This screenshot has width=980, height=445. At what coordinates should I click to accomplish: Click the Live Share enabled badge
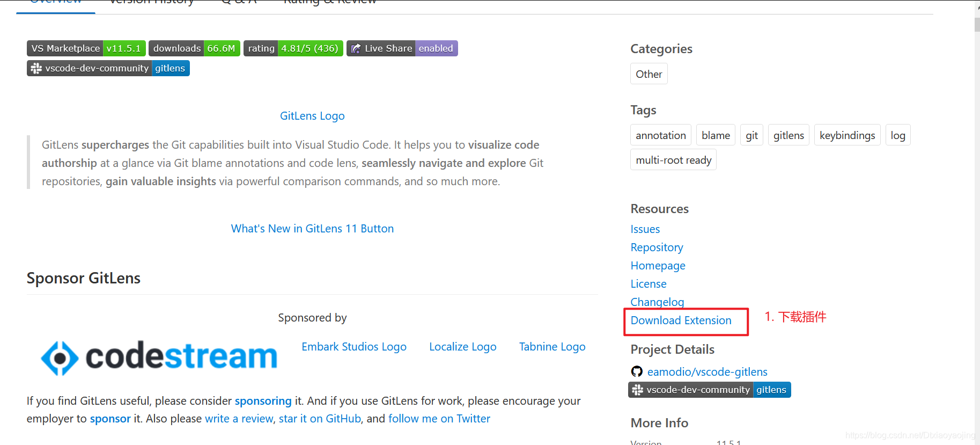(x=402, y=48)
